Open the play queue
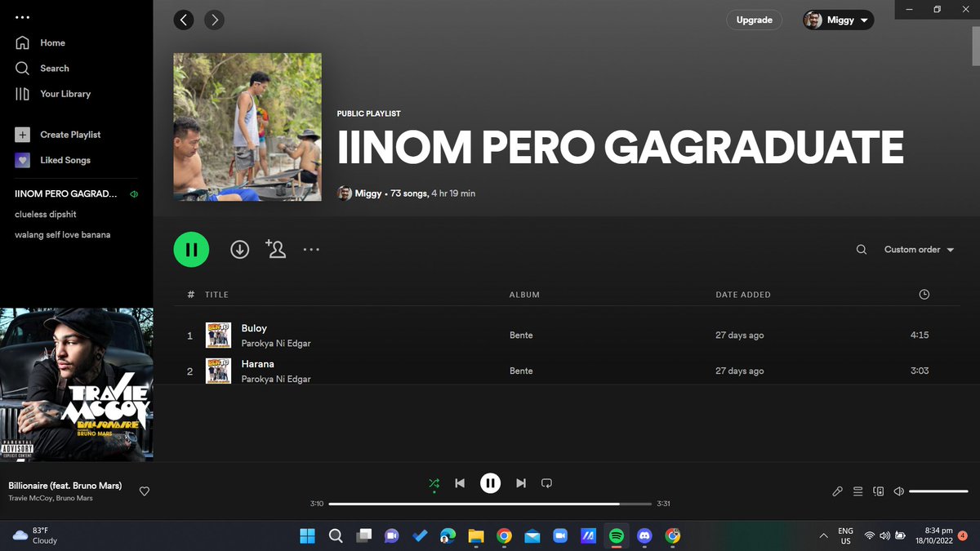Screen dimensions: 980x551 [x=857, y=491]
